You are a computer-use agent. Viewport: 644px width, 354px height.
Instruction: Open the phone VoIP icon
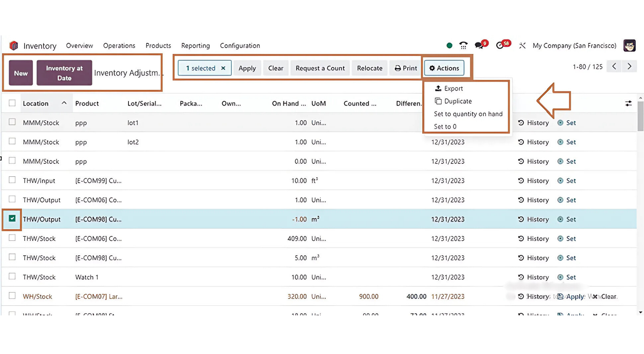(x=463, y=46)
